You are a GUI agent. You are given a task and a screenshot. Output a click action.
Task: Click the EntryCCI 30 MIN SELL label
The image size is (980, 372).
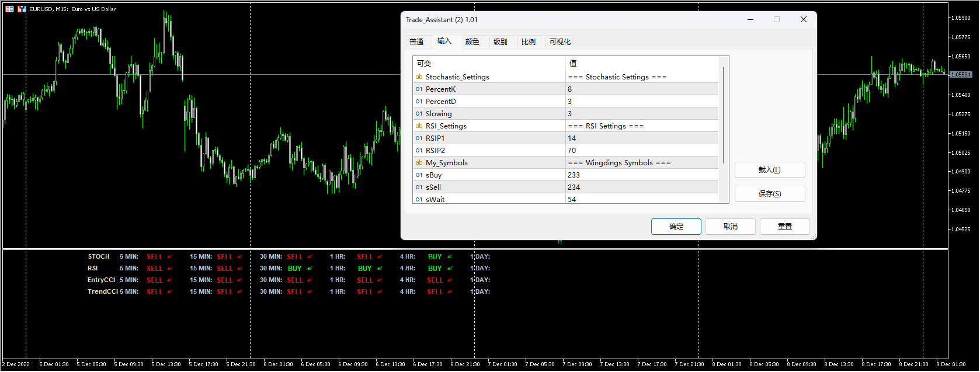coord(295,280)
